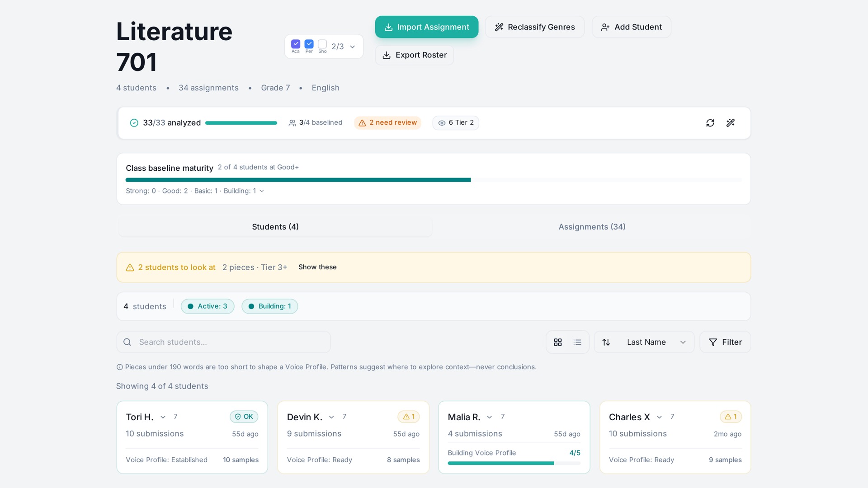868x488 pixels.
Task: Switch to list view icon
Action: (x=577, y=343)
